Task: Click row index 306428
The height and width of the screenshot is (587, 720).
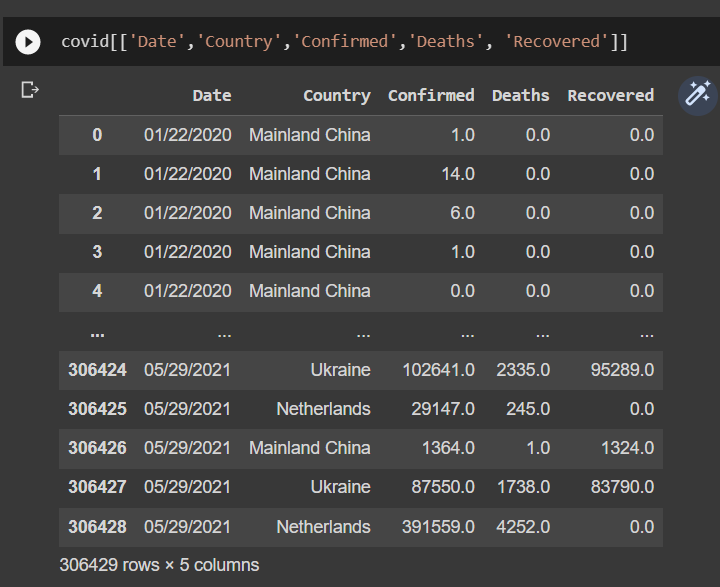Action: tap(97, 527)
